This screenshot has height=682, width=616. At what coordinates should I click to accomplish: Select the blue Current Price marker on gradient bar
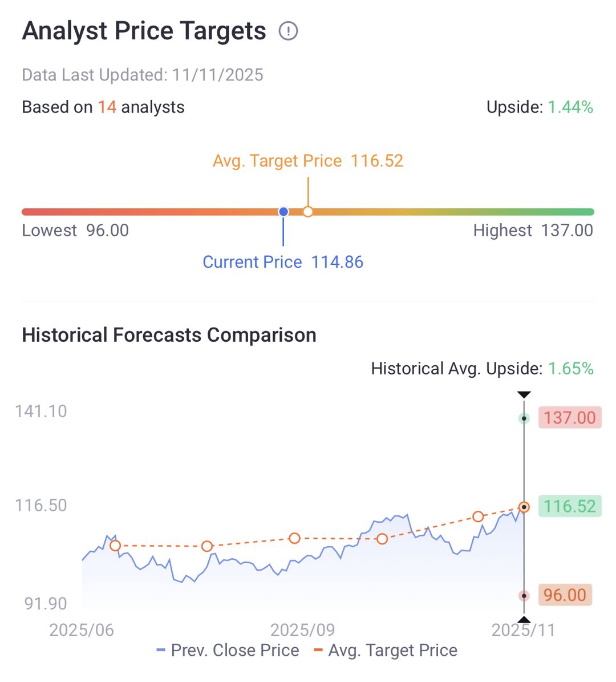click(x=283, y=212)
